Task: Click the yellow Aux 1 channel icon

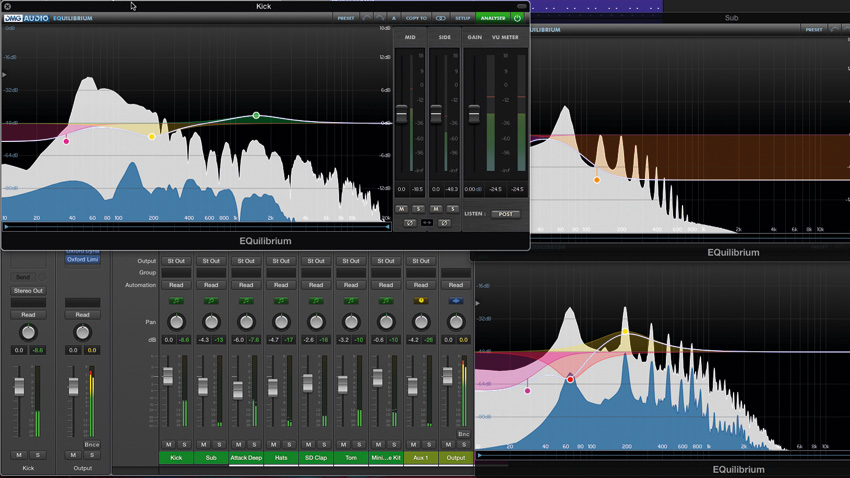Action: [421, 301]
